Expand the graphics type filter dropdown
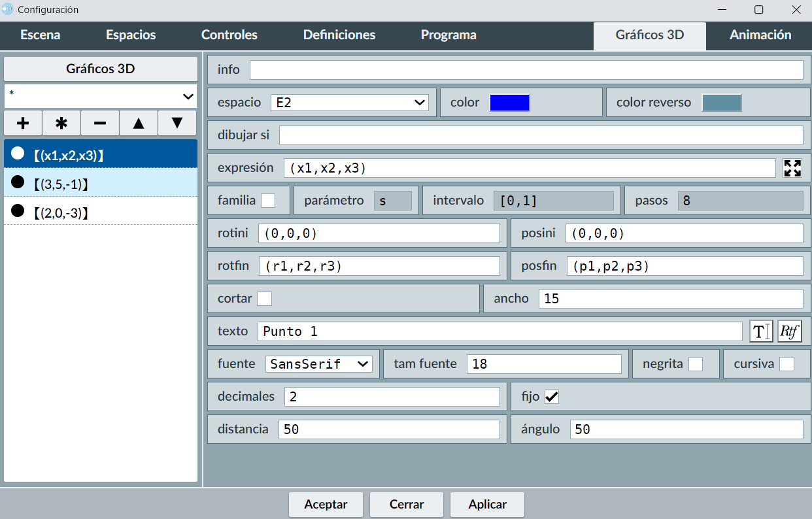The height and width of the screenshot is (519, 812). (x=101, y=96)
